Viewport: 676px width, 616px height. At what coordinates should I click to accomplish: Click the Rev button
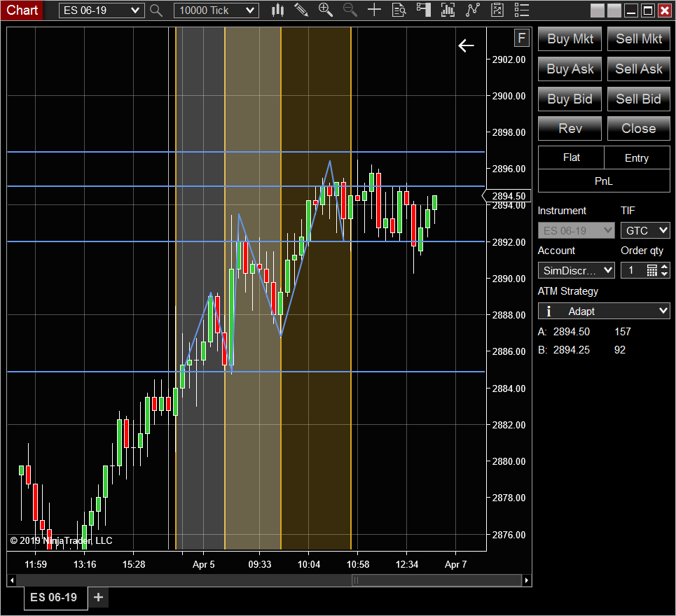[x=570, y=128]
